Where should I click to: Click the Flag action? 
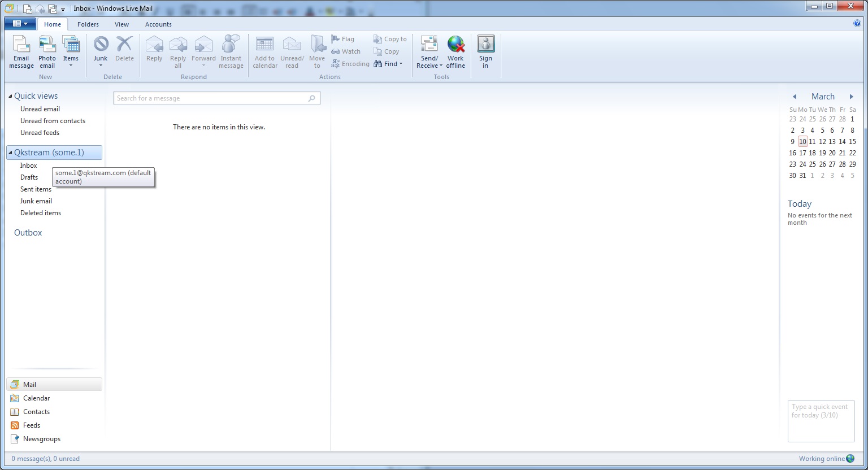tap(343, 39)
